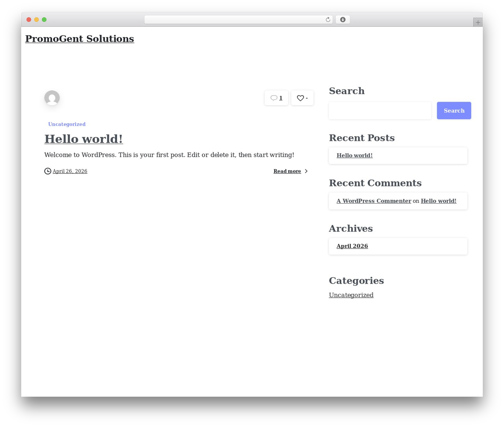
Task: Open A WordPress Commenter link
Action: pos(374,201)
